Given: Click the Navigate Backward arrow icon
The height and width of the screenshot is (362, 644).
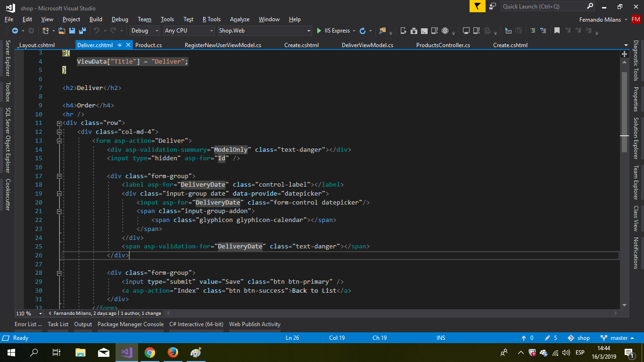Looking at the screenshot, I should tap(15, 31).
